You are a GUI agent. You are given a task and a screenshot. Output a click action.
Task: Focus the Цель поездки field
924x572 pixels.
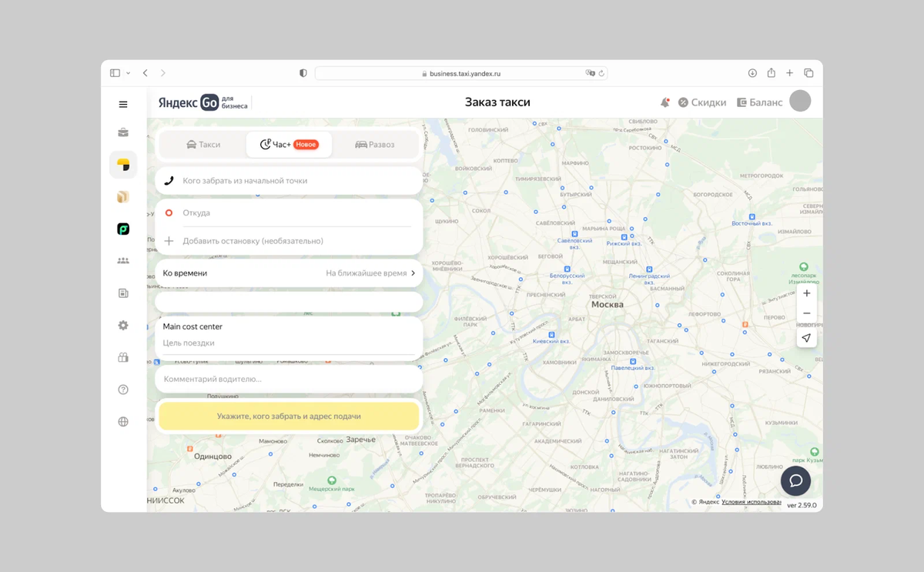pos(289,343)
